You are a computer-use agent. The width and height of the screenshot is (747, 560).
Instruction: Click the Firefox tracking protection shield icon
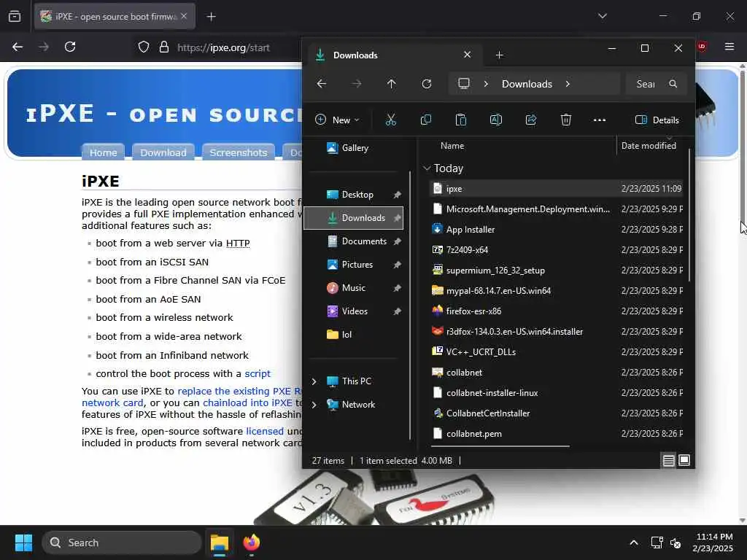pos(144,47)
